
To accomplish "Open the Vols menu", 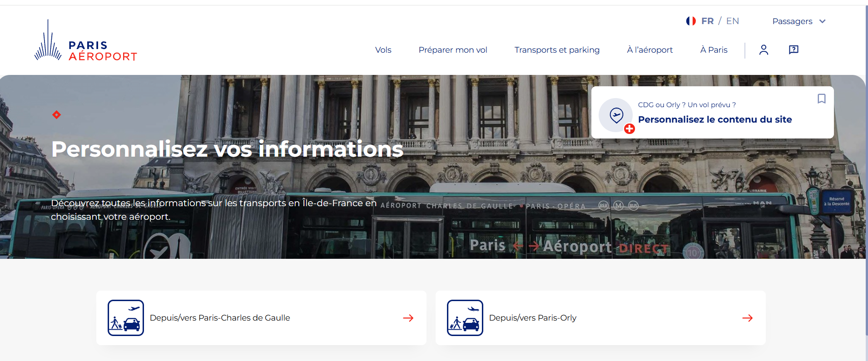I will pyautogui.click(x=383, y=50).
